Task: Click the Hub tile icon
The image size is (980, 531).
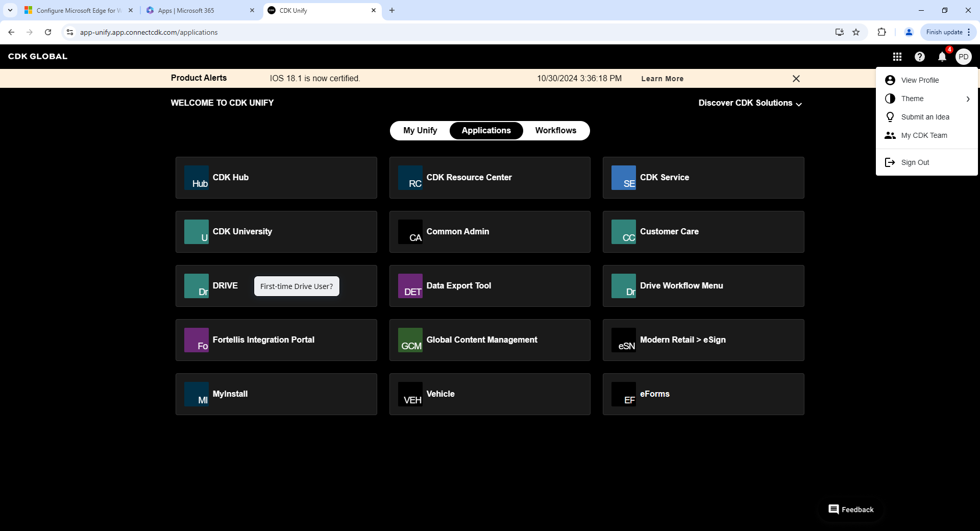Action: pyautogui.click(x=197, y=178)
